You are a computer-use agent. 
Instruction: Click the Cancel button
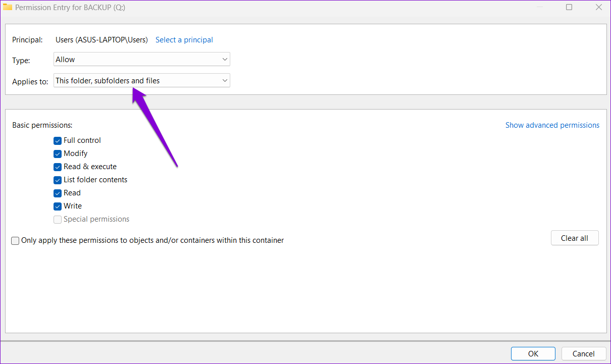[x=583, y=354]
